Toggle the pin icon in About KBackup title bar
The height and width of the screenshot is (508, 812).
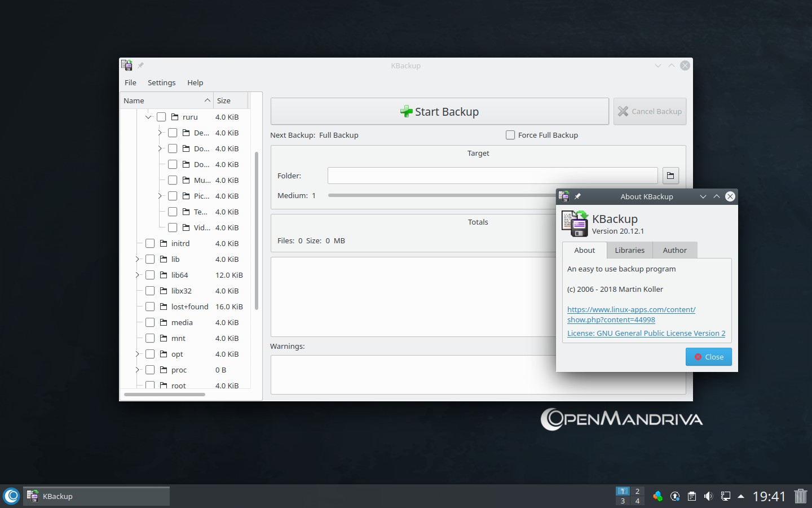[577, 196]
